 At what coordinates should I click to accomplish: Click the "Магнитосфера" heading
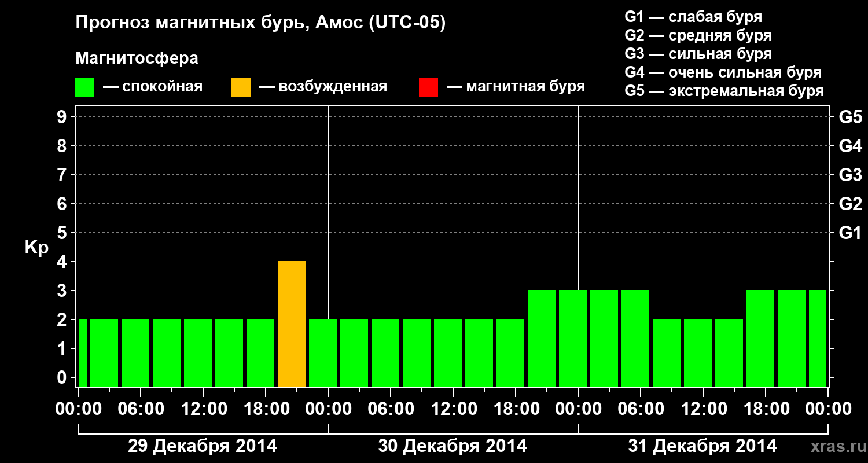pos(137,58)
